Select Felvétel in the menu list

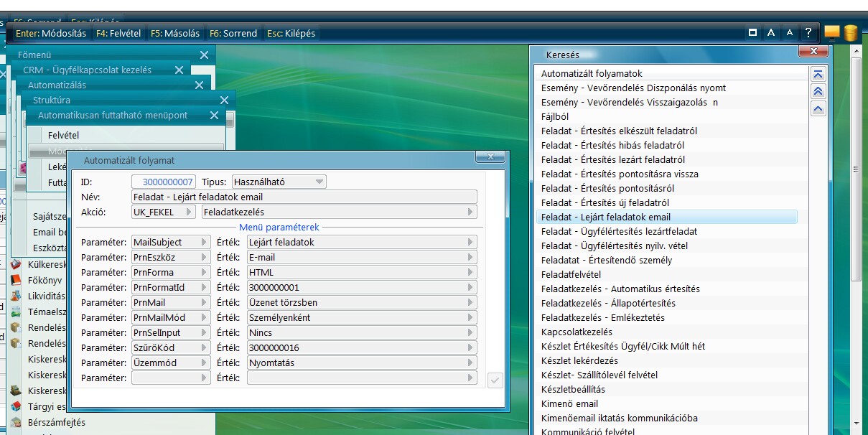(x=63, y=135)
